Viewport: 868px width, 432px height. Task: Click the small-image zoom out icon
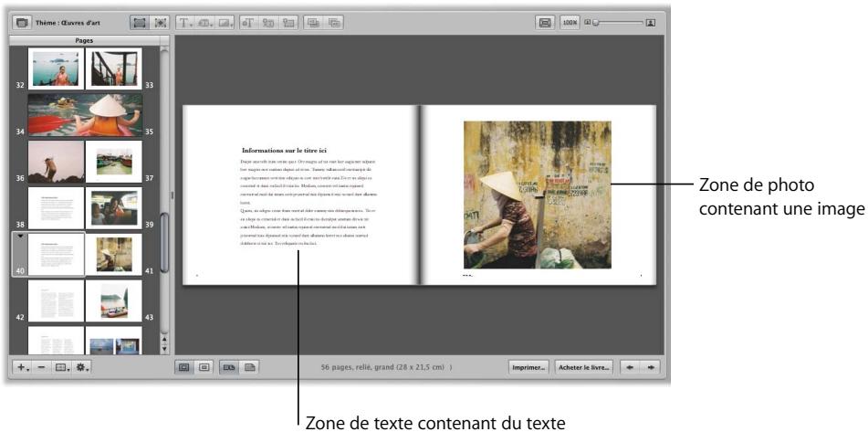tap(588, 23)
